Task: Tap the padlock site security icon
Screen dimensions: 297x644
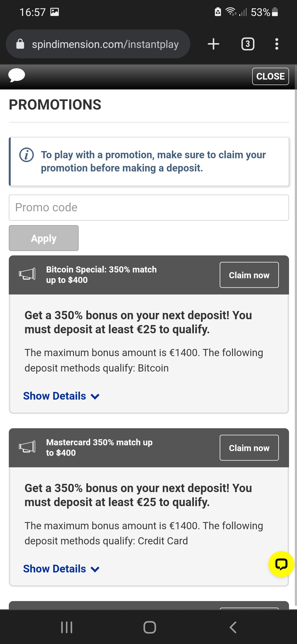Action: click(20, 44)
